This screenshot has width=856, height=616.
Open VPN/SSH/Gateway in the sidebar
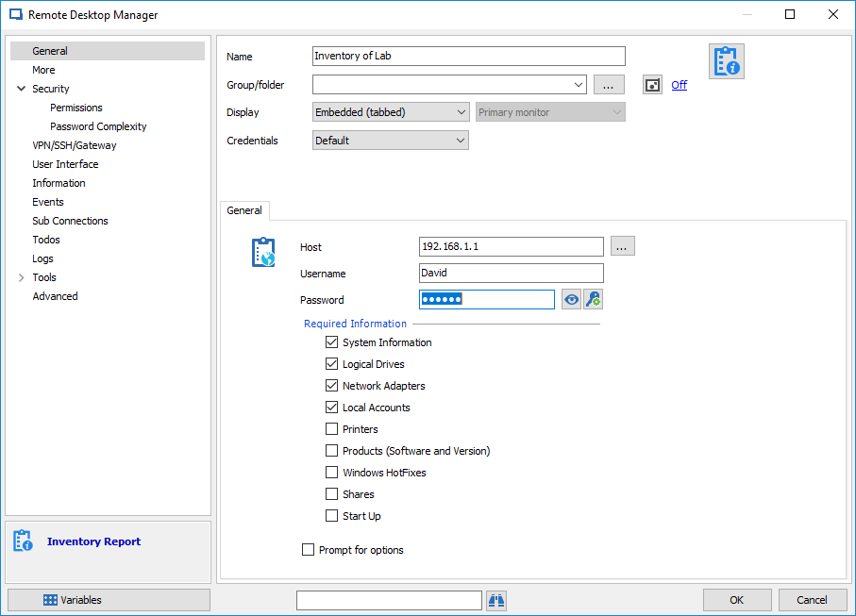[x=75, y=145]
